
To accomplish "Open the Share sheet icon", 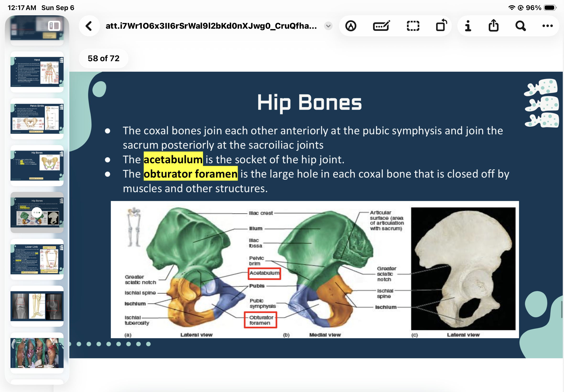I will pos(493,25).
